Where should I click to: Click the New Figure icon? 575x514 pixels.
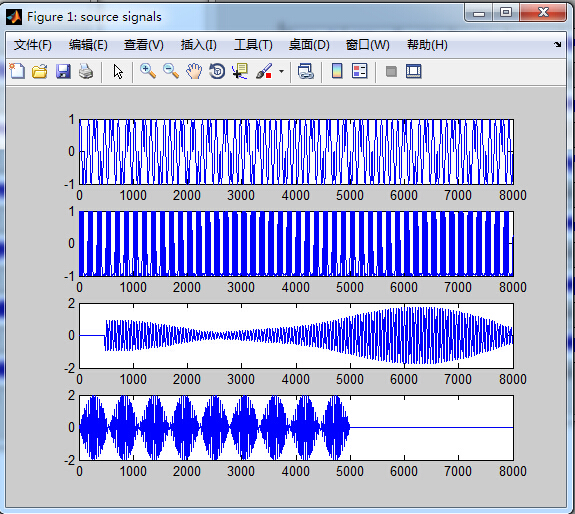coord(17,71)
